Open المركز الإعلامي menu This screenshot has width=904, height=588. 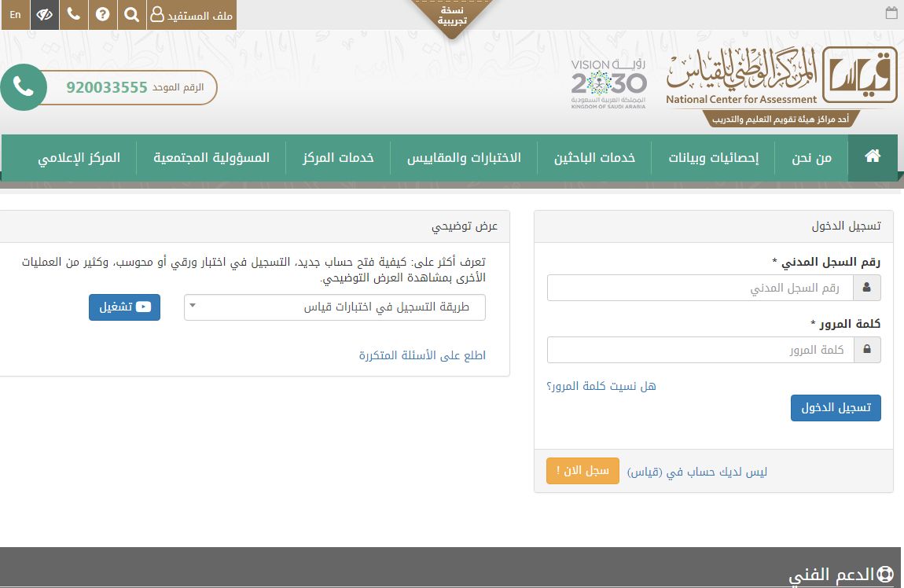click(79, 157)
